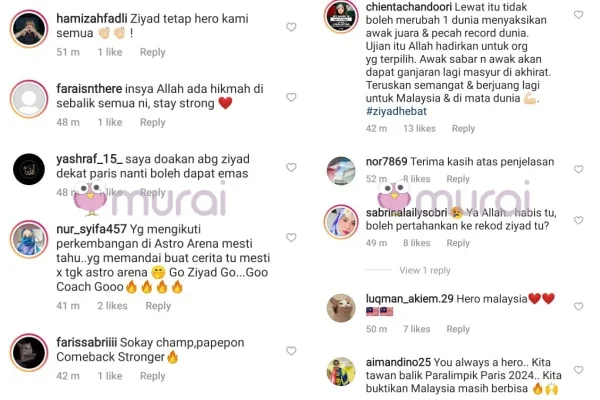Like hamizahfadli's comment with the heart icon
Viewport: 600px width, 400px height.
click(x=291, y=27)
